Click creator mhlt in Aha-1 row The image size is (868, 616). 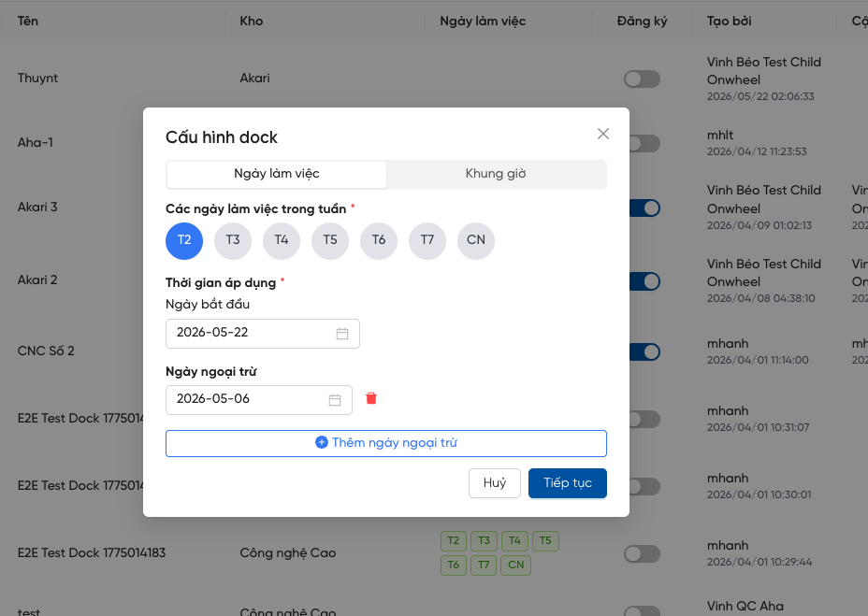tap(720, 135)
